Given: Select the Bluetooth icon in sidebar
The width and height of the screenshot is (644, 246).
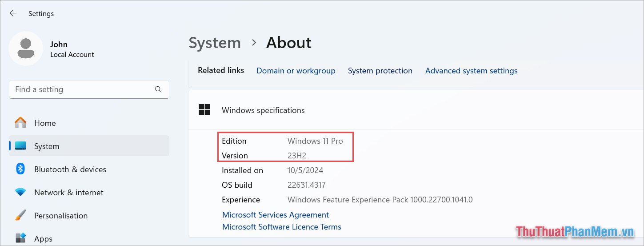Looking at the screenshot, I should coord(20,169).
